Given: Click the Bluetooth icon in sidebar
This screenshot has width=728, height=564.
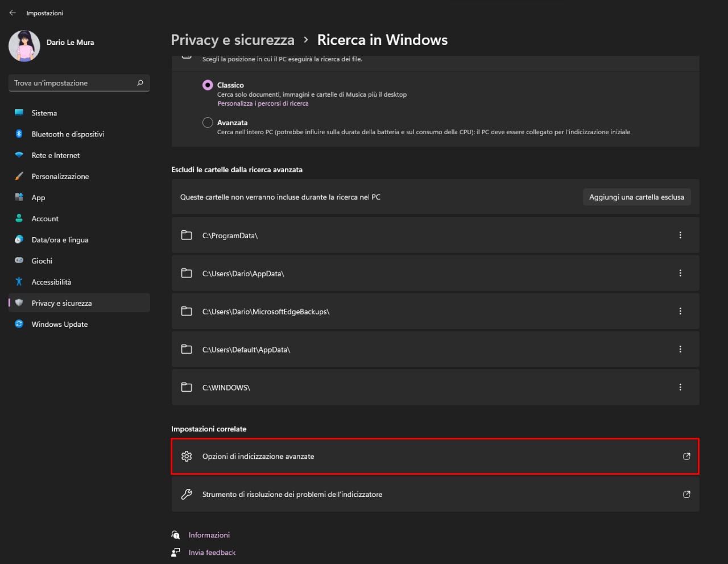Looking at the screenshot, I should click(19, 134).
